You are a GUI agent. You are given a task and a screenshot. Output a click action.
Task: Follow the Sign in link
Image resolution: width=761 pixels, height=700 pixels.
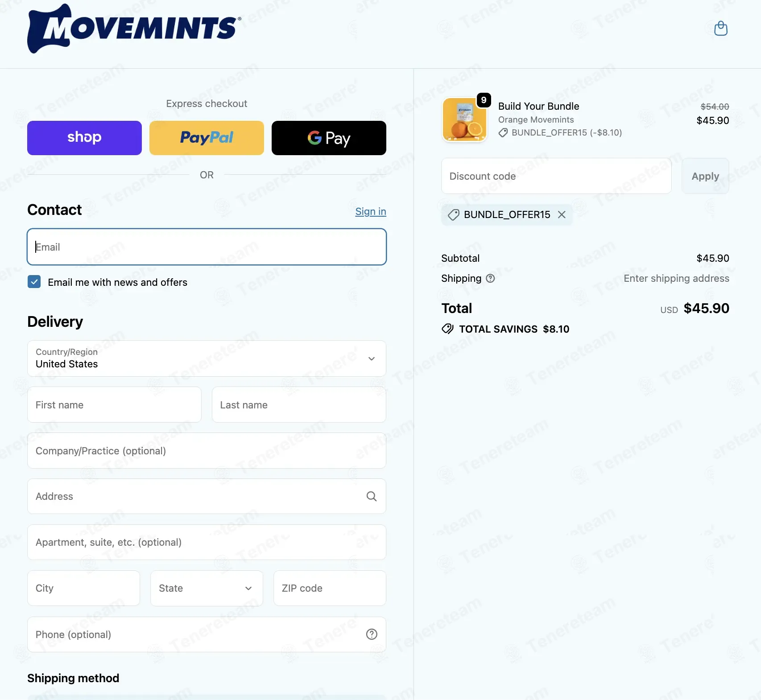tap(371, 211)
